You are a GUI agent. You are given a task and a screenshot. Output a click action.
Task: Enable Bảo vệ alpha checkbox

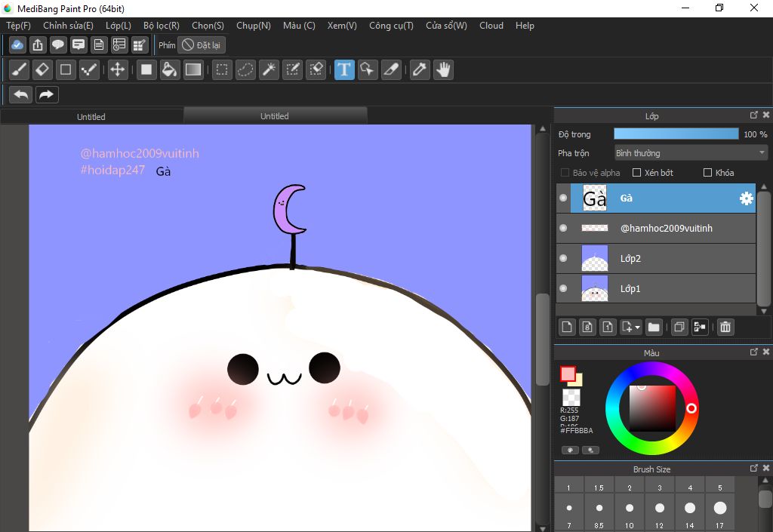coord(565,172)
